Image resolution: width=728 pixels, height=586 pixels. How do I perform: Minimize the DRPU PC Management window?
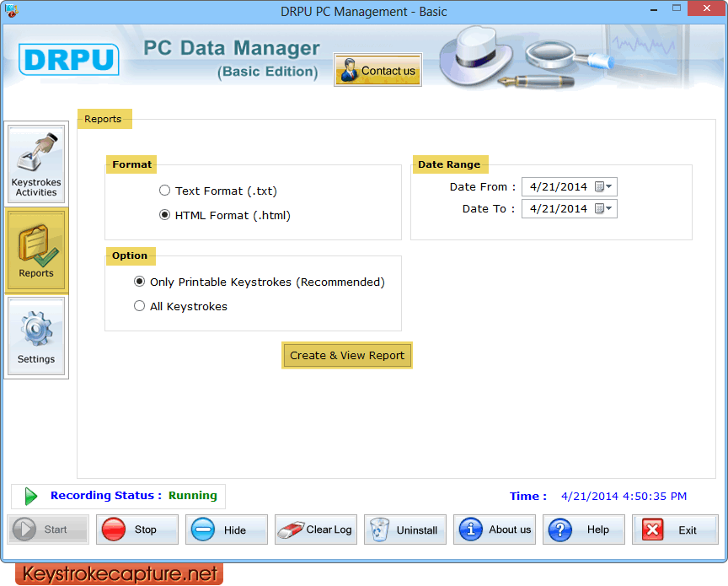tap(654, 8)
